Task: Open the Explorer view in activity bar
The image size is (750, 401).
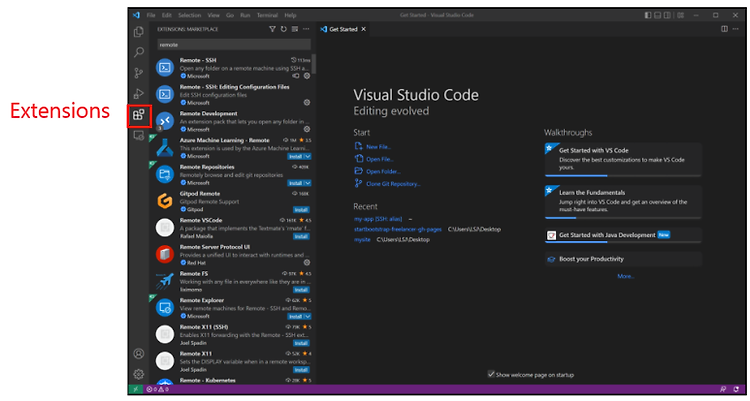Action: pyautogui.click(x=139, y=32)
